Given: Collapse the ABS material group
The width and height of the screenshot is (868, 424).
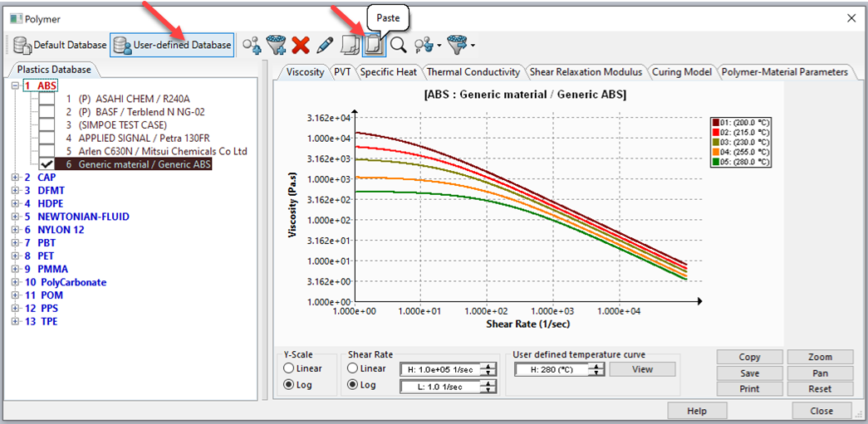Looking at the screenshot, I should 15,85.
